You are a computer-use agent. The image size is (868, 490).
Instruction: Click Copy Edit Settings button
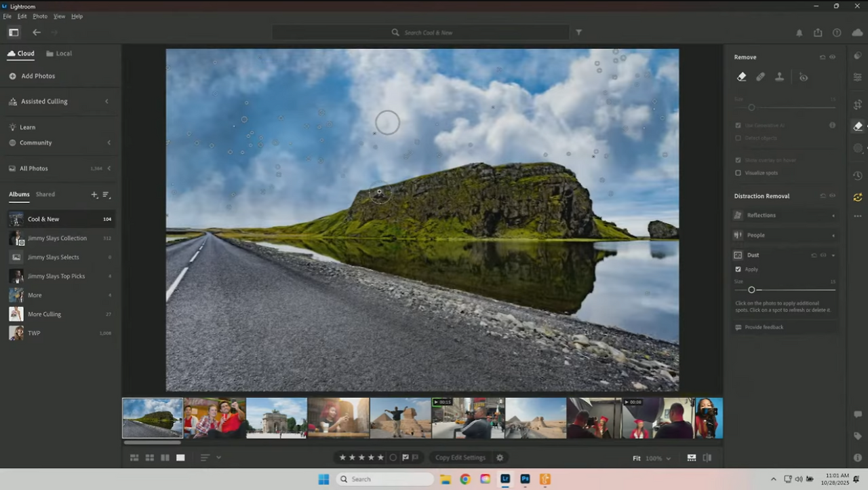460,457
